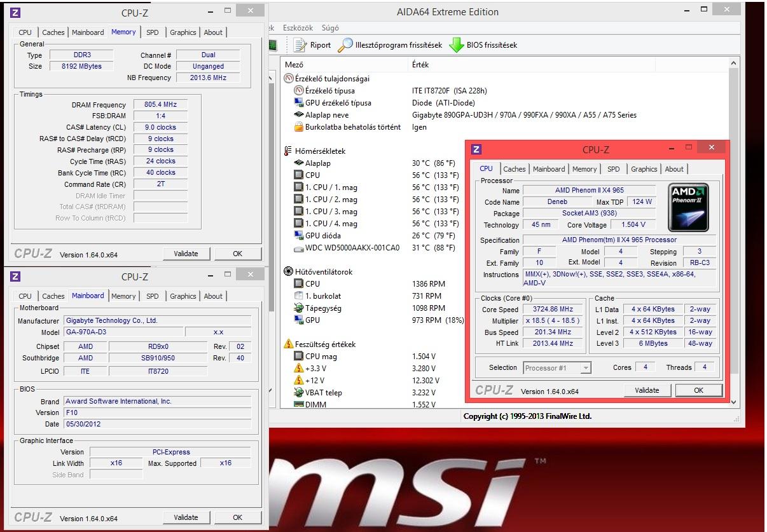Click WDC WD5000AAKX hard drive icon

(299, 248)
